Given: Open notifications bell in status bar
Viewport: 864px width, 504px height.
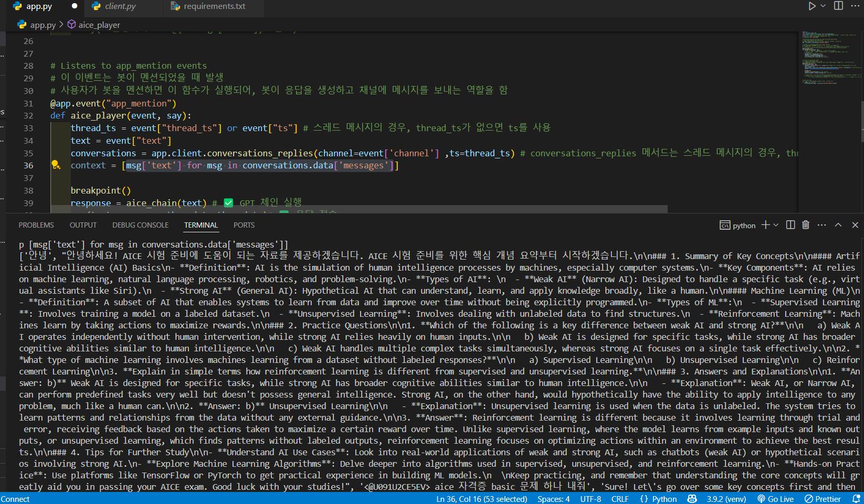Looking at the screenshot, I should (856, 499).
